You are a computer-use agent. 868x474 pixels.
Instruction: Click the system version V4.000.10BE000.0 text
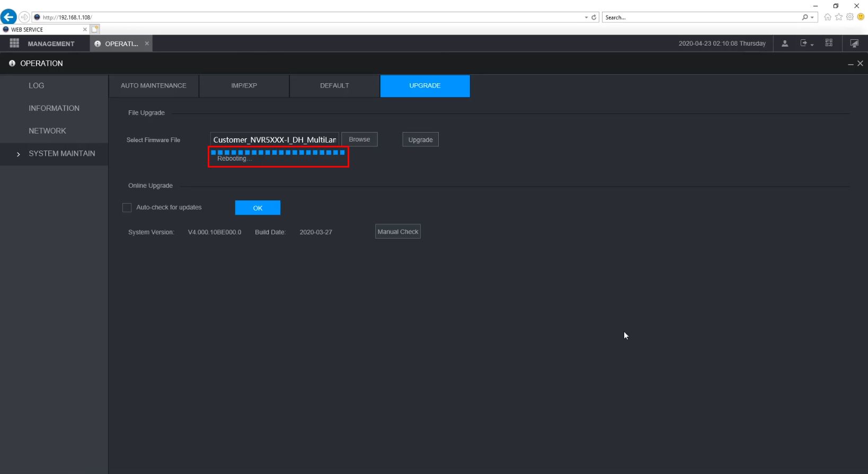pyautogui.click(x=215, y=232)
